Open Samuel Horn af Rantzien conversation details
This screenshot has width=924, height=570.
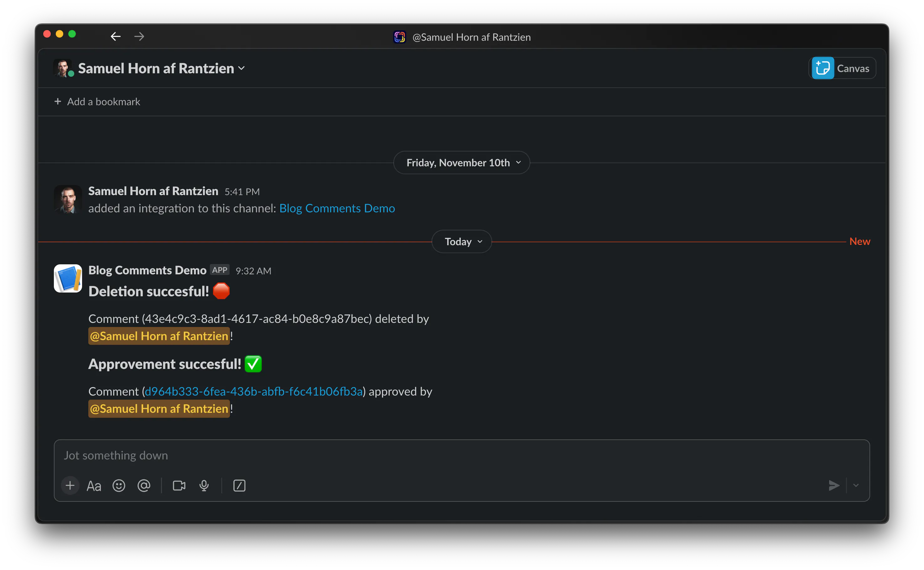161,68
